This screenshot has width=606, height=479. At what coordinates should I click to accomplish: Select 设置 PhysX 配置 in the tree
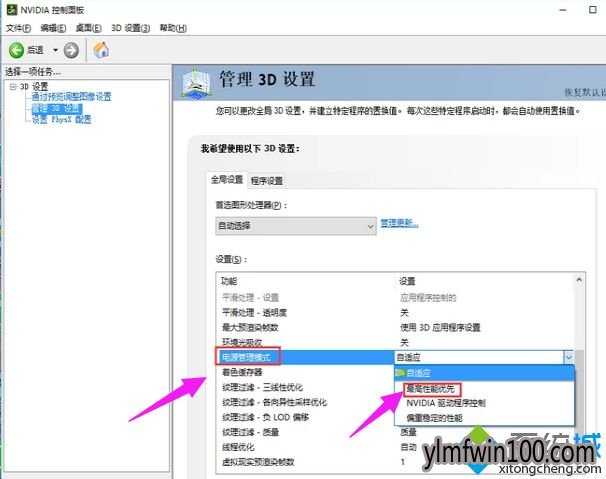point(61,119)
